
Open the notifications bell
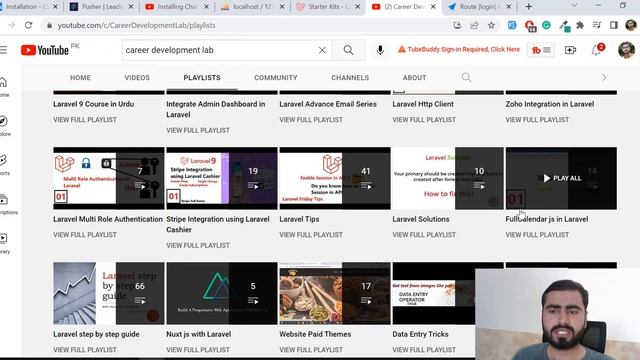pyautogui.click(x=597, y=50)
